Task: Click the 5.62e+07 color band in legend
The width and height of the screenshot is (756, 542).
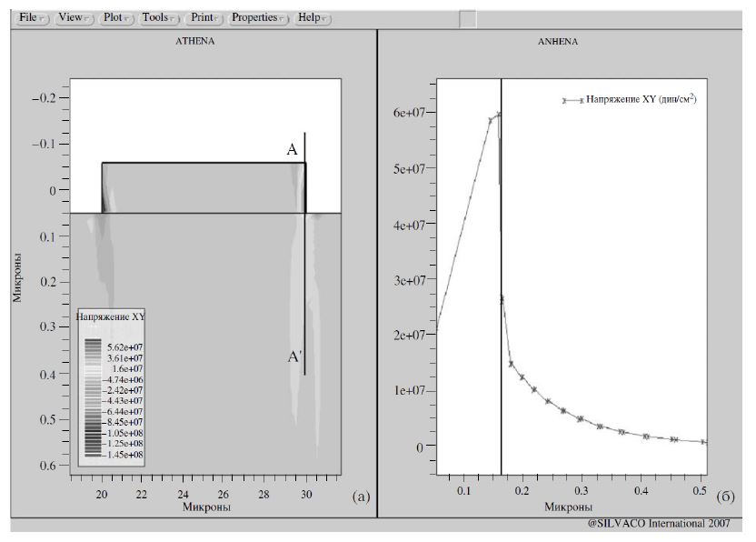Action: [95, 346]
